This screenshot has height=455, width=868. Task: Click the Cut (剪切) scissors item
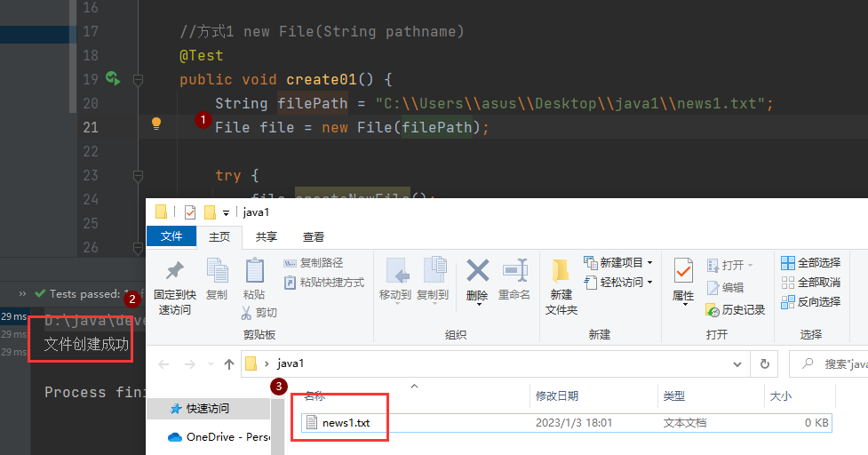pyautogui.click(x=259, y=313)
